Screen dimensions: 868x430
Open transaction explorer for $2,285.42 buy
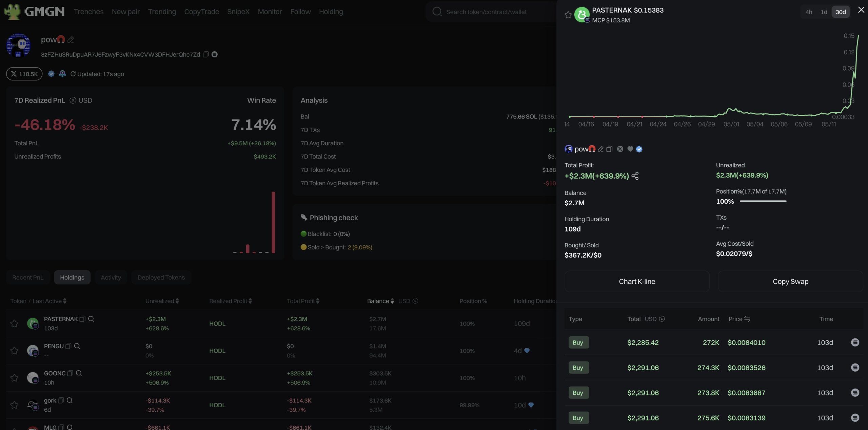tap(855, 342)
